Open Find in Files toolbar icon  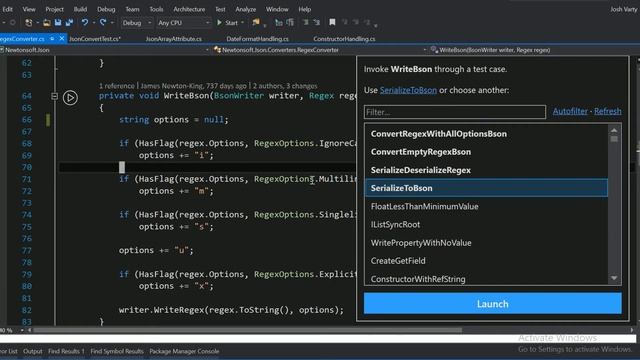point(256,23)
